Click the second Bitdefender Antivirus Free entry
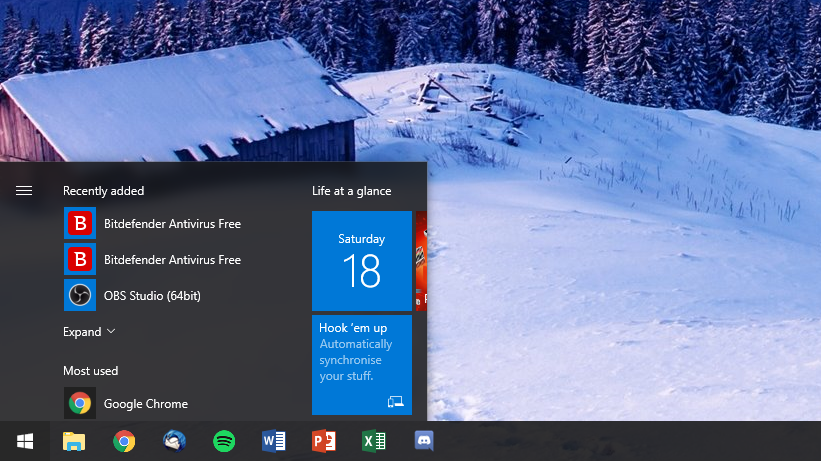Image resolution: width=821 pixels, height=461 pixels. 171,260
